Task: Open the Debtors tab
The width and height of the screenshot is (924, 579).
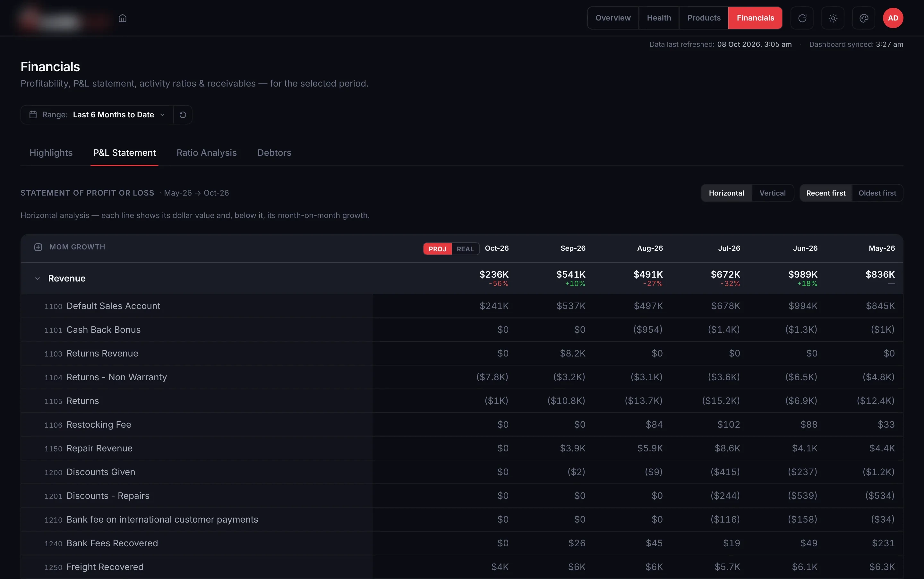Action: pyautogui.click(x=274, y=153)
